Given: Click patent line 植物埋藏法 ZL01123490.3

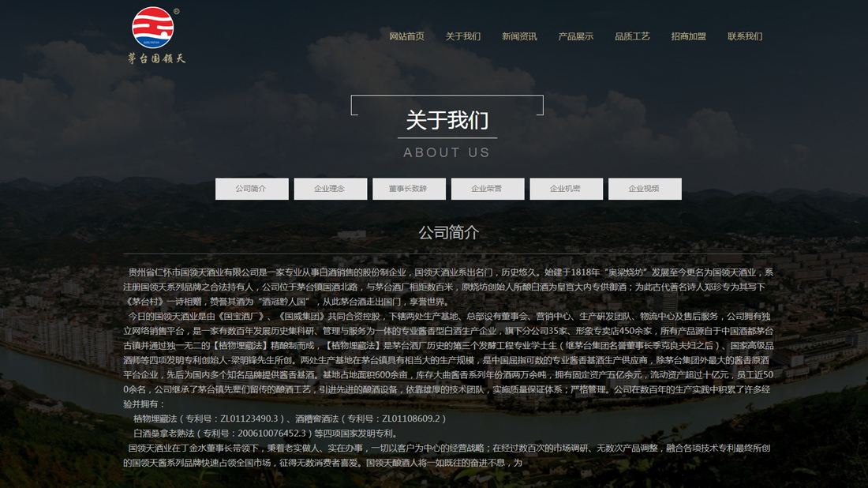Looking at the screenshot, I should click(x=290, y=419).
